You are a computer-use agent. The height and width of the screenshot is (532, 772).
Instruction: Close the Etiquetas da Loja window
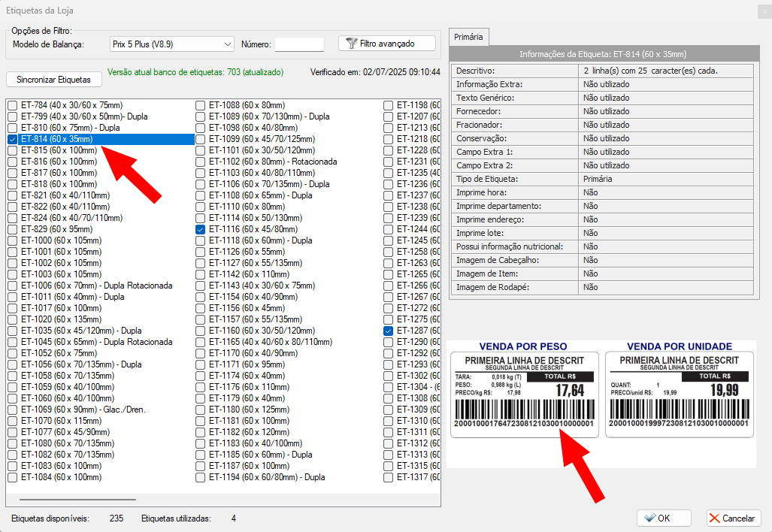(764, 11)
